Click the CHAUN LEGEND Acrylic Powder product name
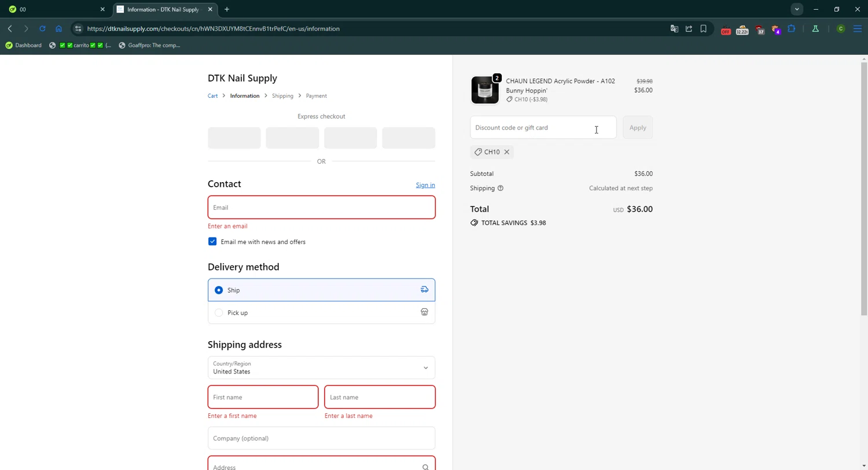 (560, 86)
